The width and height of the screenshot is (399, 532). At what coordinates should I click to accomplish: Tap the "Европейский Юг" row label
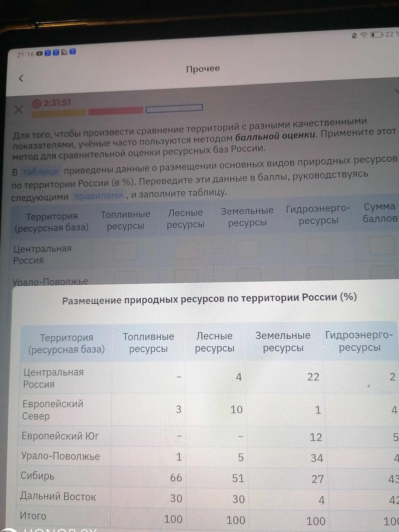point(60,436)
